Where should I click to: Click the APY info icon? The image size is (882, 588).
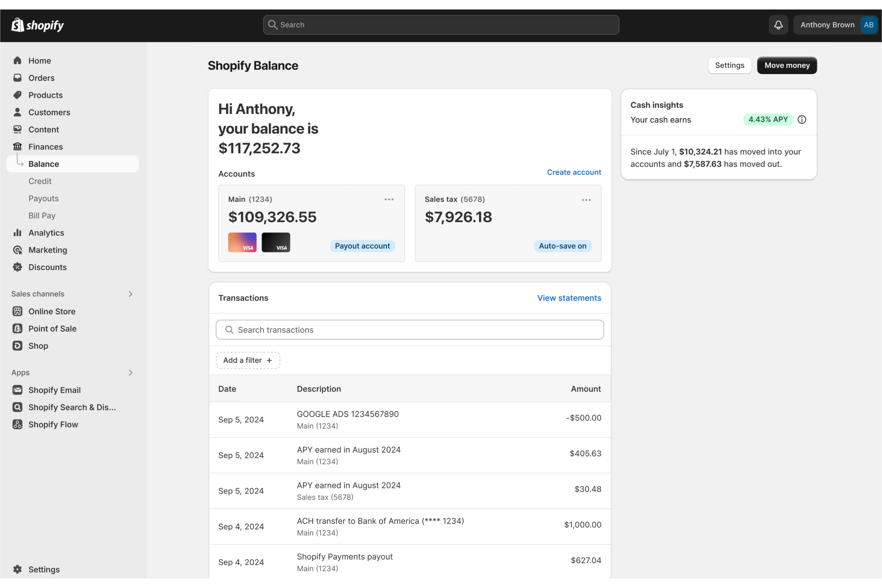coord(802,120)
